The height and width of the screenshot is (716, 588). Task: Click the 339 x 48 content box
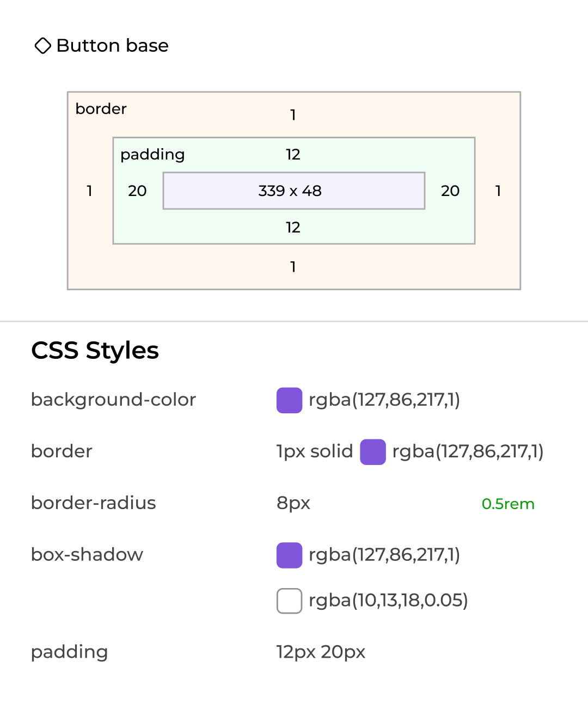[x=293, y=191]
